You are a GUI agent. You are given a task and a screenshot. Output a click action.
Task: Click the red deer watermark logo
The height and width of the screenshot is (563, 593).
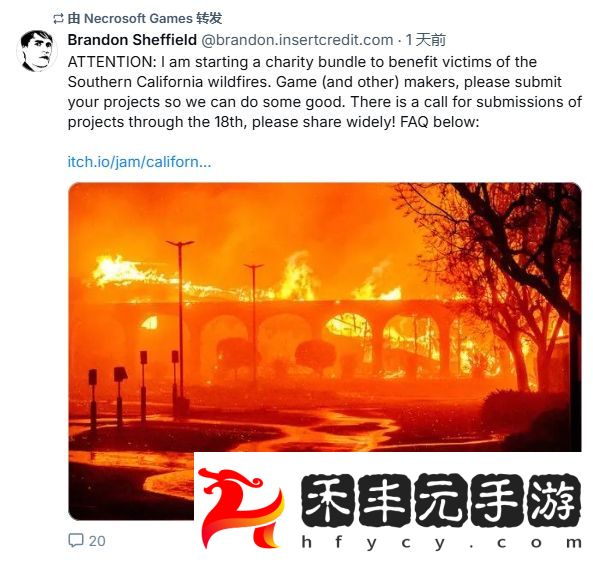click(x=241, y=507)
